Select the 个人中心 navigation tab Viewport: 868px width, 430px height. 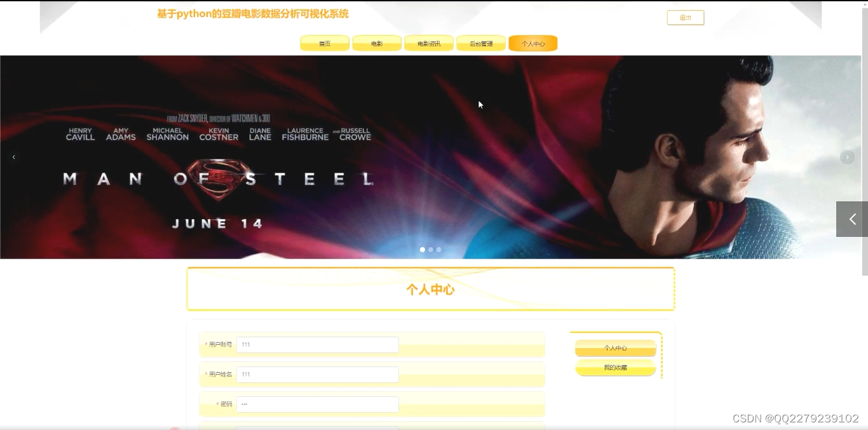click(533, 43)
